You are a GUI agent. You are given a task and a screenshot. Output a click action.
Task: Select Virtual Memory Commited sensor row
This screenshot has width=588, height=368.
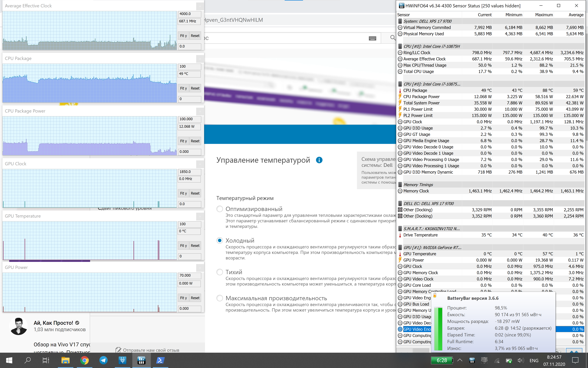pos(491,27)
